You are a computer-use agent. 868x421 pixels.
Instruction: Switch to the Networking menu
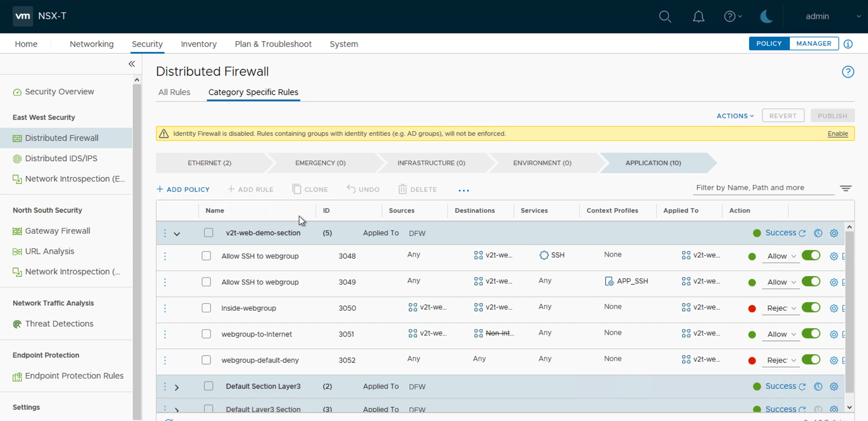(x=92, y=44)
